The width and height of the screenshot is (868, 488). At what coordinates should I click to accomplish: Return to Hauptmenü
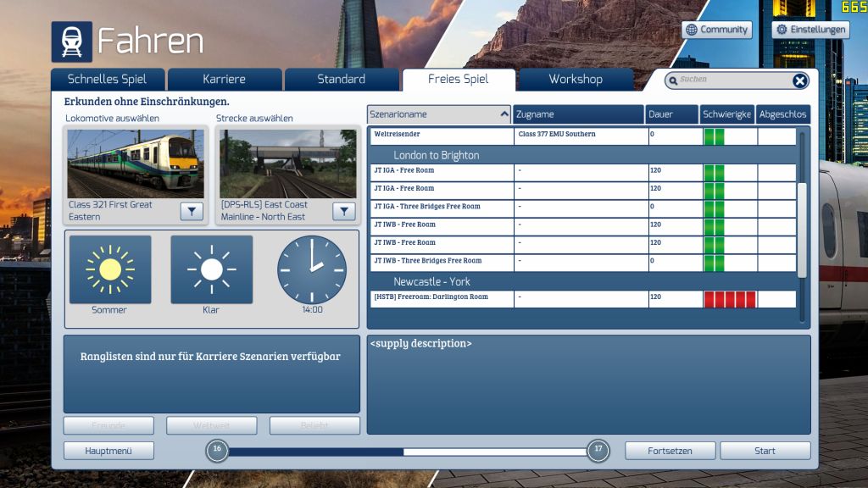pyautogui.click(x=108, y=451)
